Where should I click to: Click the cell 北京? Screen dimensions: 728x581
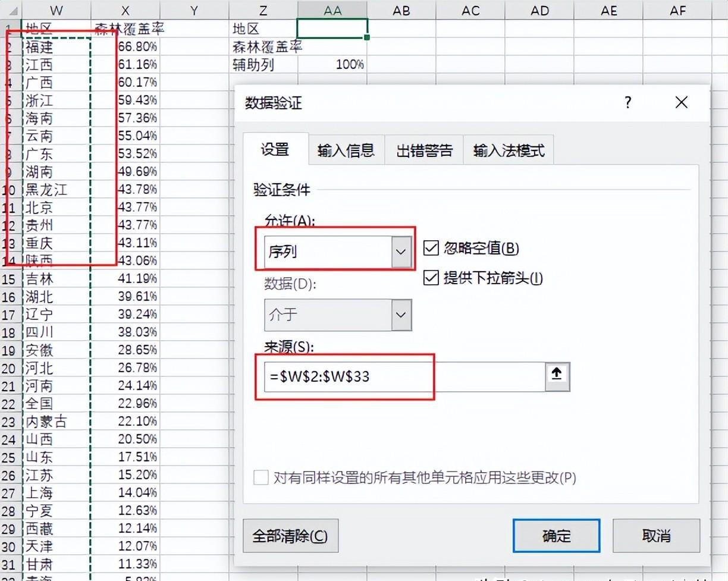[57, 207]
